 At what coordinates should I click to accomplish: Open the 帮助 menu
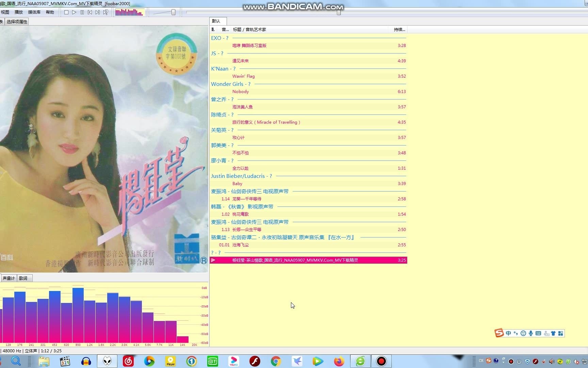(x=50, y=12)
